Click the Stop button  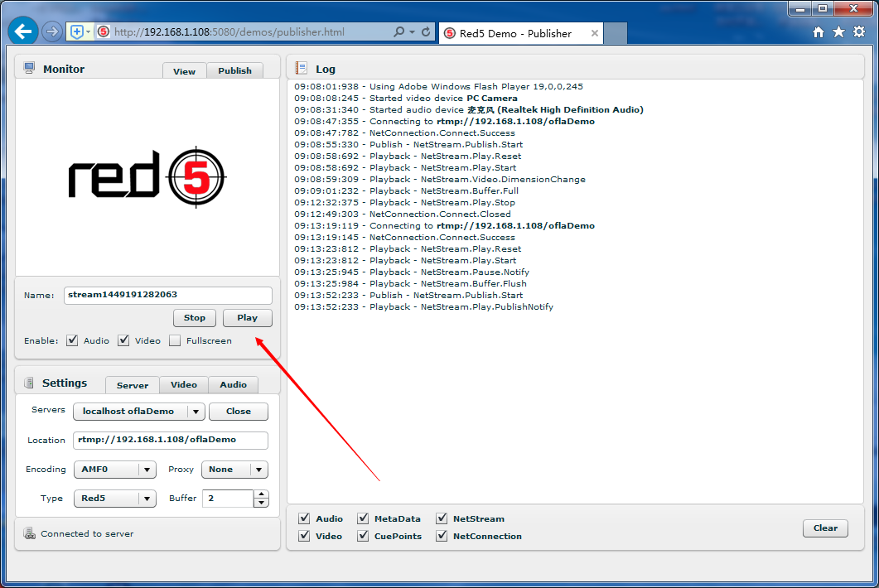tap(195, 318)
